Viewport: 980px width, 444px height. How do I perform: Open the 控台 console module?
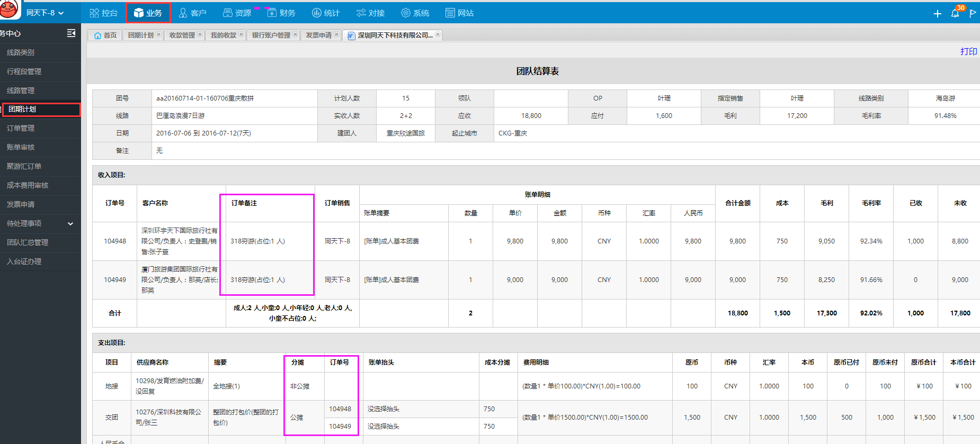tap(103, 13)
